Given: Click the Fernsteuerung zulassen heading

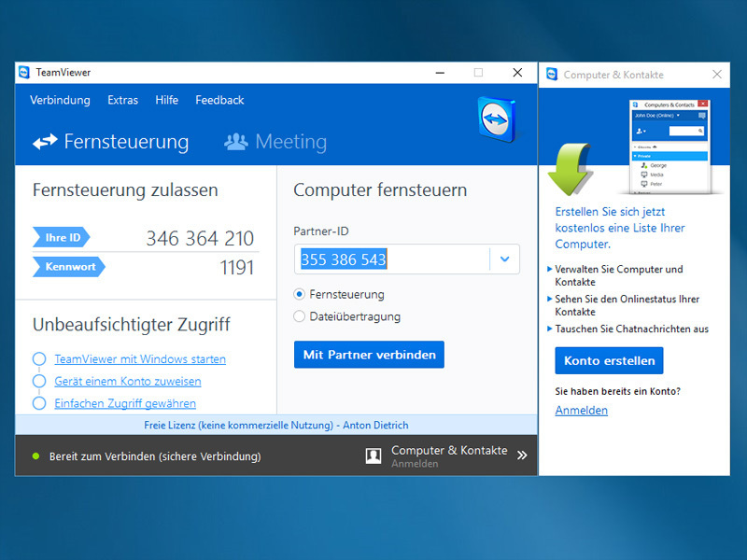Looking at the screenshot, I should (x=125, y=190).
